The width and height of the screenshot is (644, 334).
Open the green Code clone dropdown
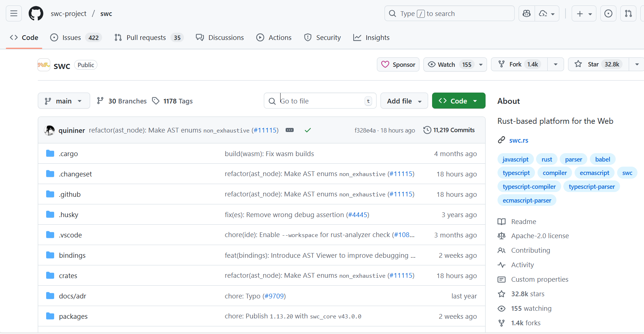coord(459,101)
